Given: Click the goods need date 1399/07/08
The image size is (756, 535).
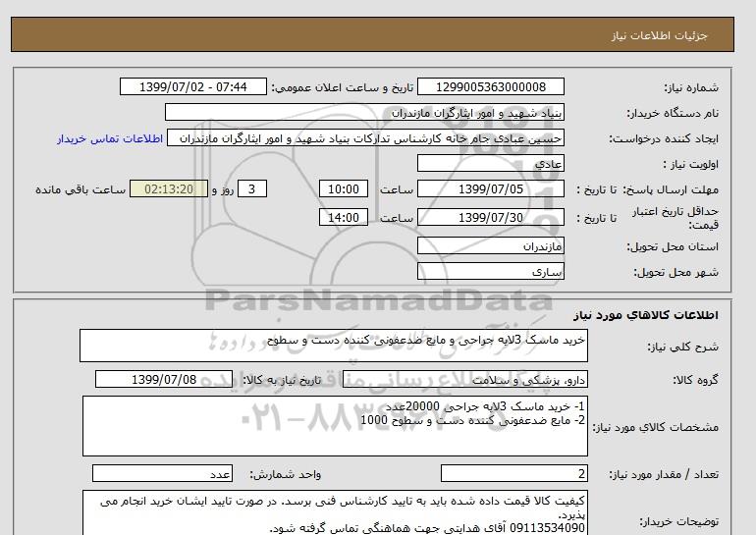Looking at the screenshot, I should coord(164,379).
